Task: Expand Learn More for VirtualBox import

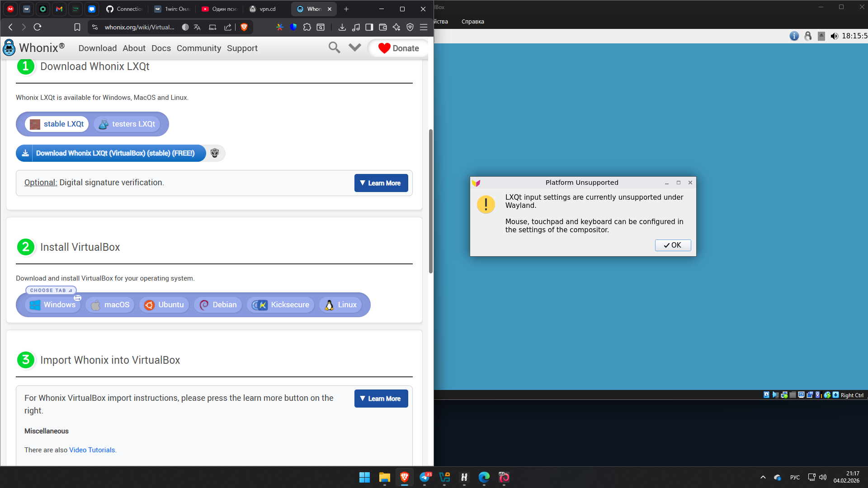Action: (381, 399)
